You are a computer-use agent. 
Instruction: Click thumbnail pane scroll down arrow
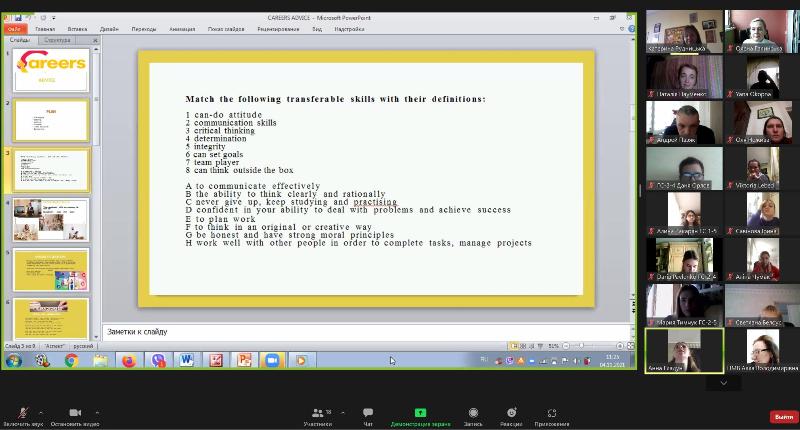pyautogui.click(x=96, y=337)
